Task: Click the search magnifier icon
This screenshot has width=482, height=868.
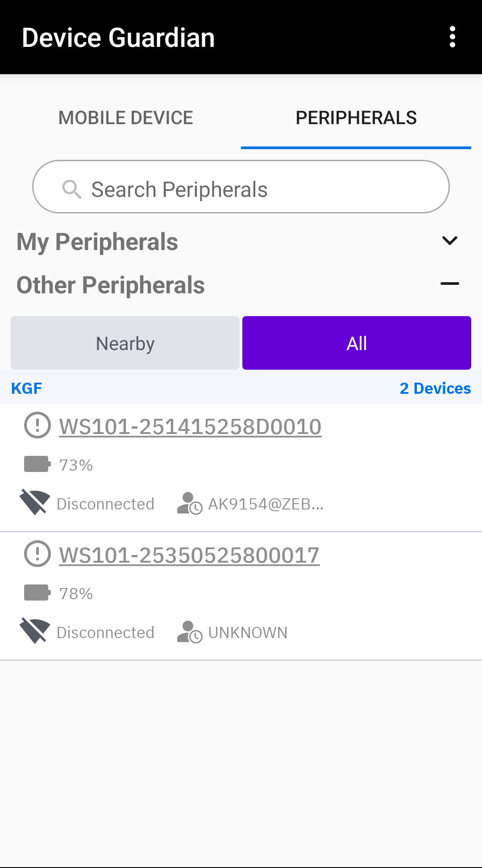Action: tap(71, 189)
